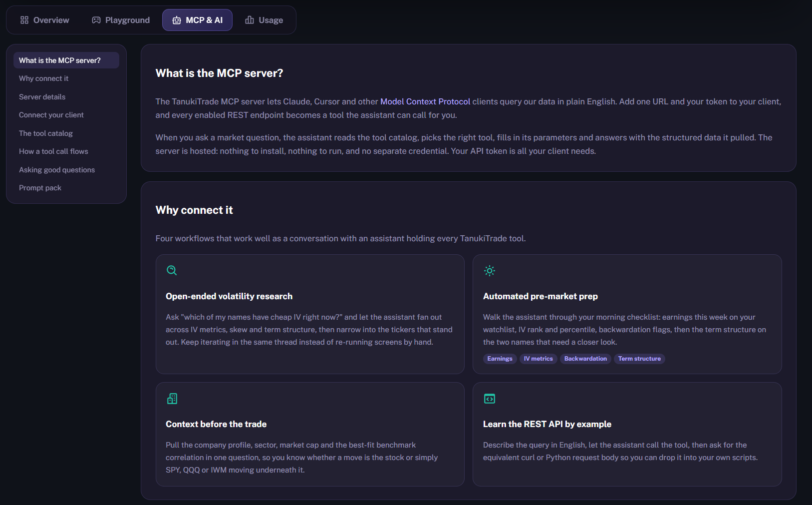
Task: Click the magnifier icon above Open-ended volatility research
Action: pyautogui.click(x=172, y=270)
